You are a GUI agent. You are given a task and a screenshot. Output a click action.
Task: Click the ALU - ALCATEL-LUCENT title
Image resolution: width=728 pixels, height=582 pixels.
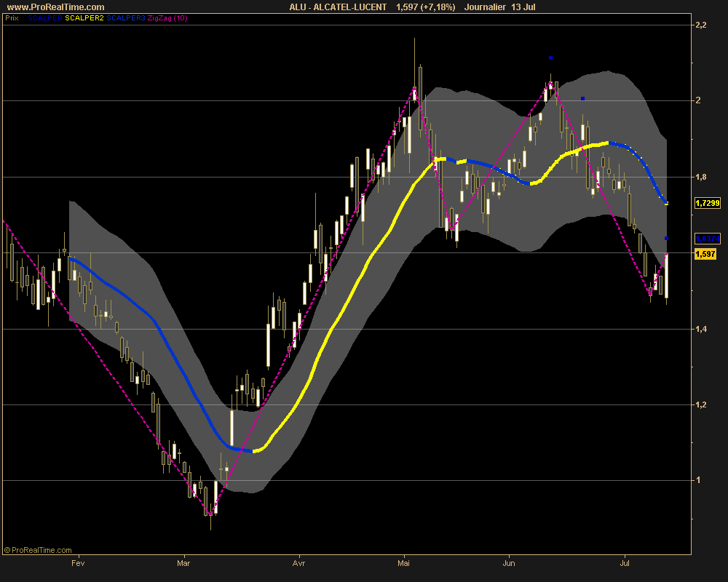tap(338, 7)
